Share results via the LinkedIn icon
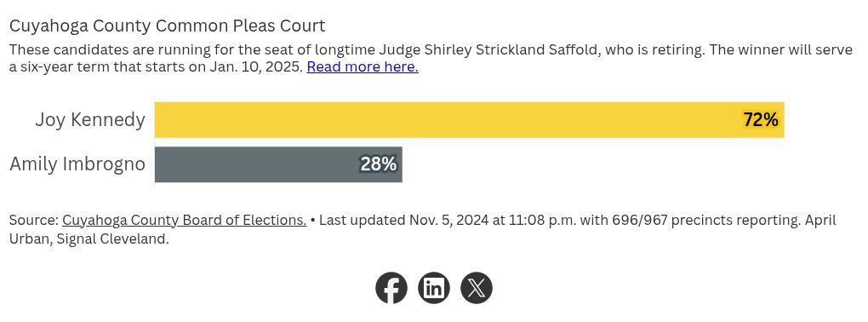This screenshot has height=322, width=868. tap(434, 288)
